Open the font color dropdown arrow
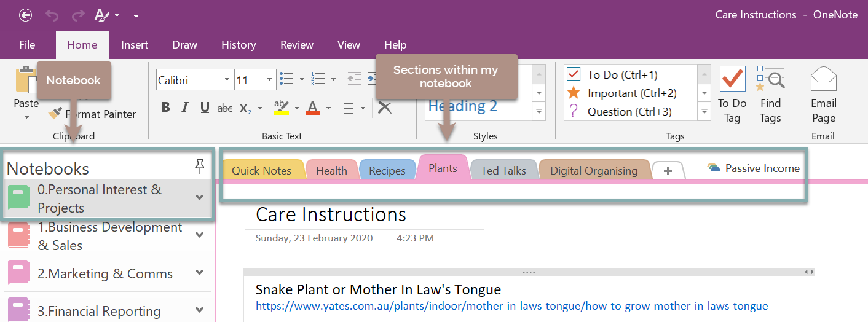Screen dimensions: 868x322 328,108
